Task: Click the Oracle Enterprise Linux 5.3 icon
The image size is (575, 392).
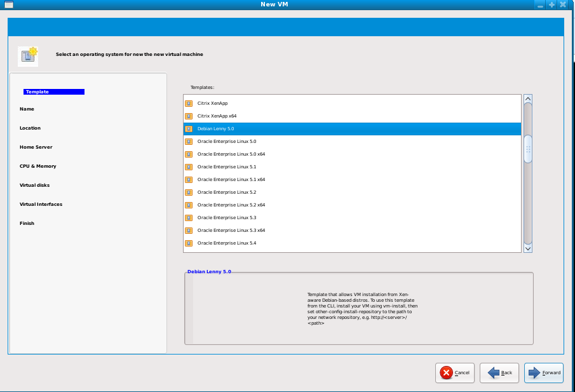Action: click(x=188, y=217)
